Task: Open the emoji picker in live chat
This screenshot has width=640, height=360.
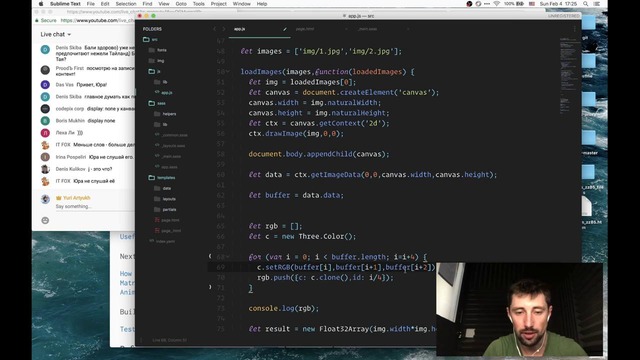Action: [45, 220]
